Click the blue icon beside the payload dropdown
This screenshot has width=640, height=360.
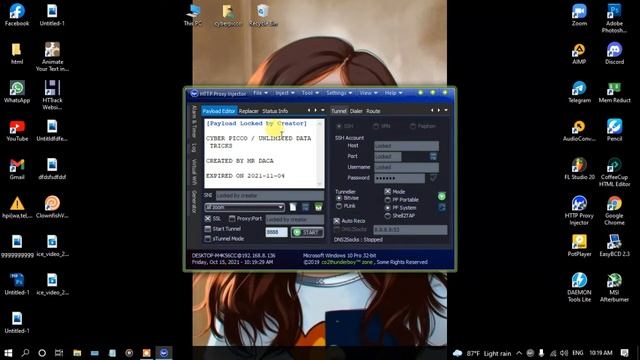tap(305, 207)
